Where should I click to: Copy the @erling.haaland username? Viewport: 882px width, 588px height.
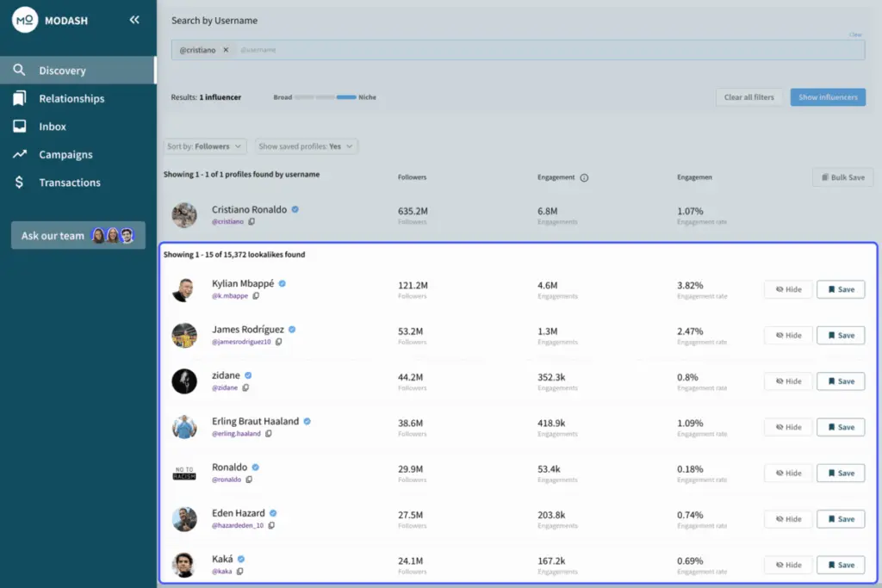269,434
